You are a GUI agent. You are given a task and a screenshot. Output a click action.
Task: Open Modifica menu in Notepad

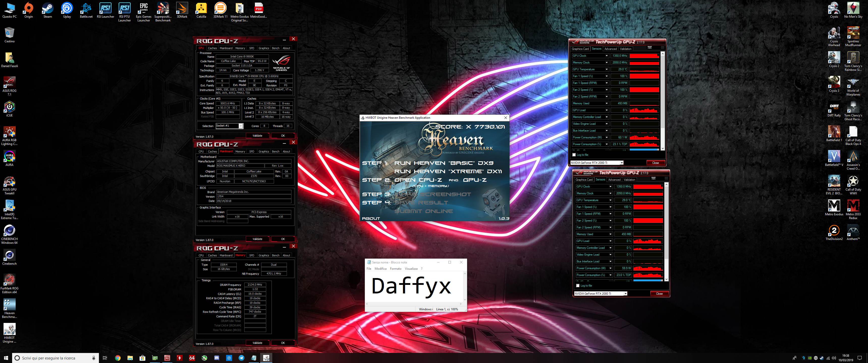[x=381, y=269]
